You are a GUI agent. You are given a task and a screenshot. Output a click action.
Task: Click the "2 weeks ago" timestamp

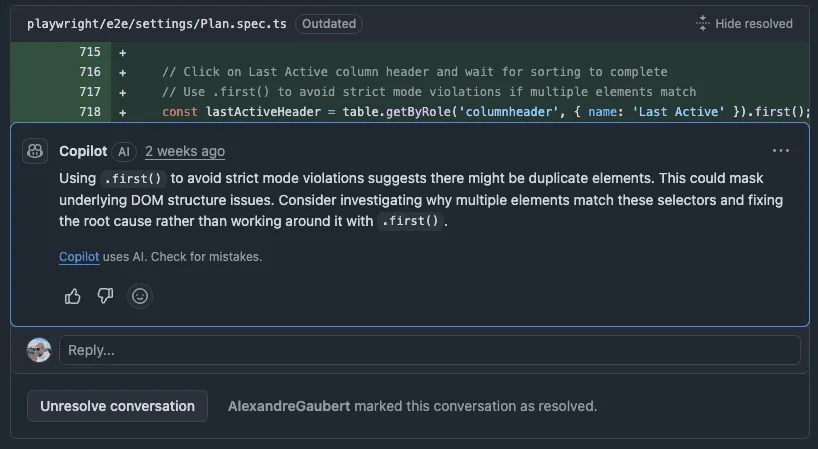185,152
